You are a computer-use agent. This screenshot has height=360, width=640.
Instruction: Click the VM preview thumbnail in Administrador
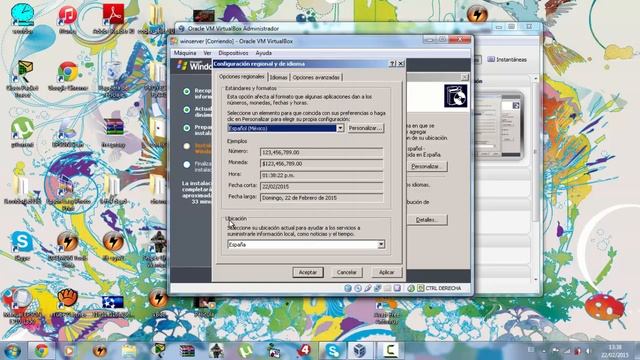[x=499, y=126]
